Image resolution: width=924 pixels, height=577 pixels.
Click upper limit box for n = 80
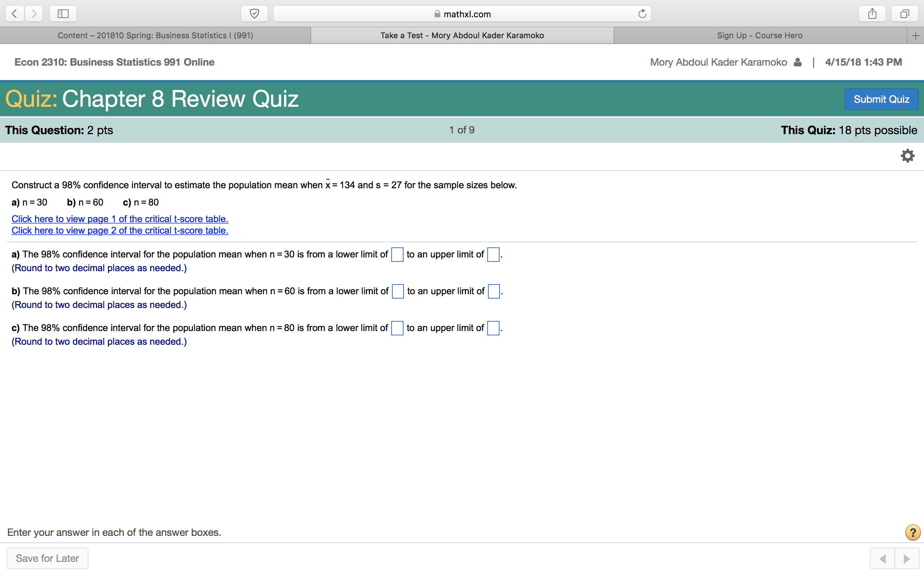pos(493,328)
